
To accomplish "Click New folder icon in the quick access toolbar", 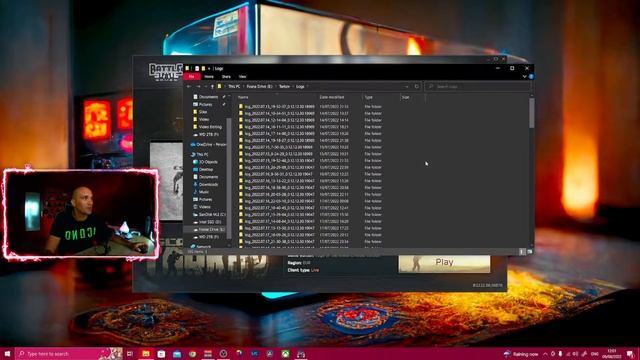I will [x=203, y=69].
